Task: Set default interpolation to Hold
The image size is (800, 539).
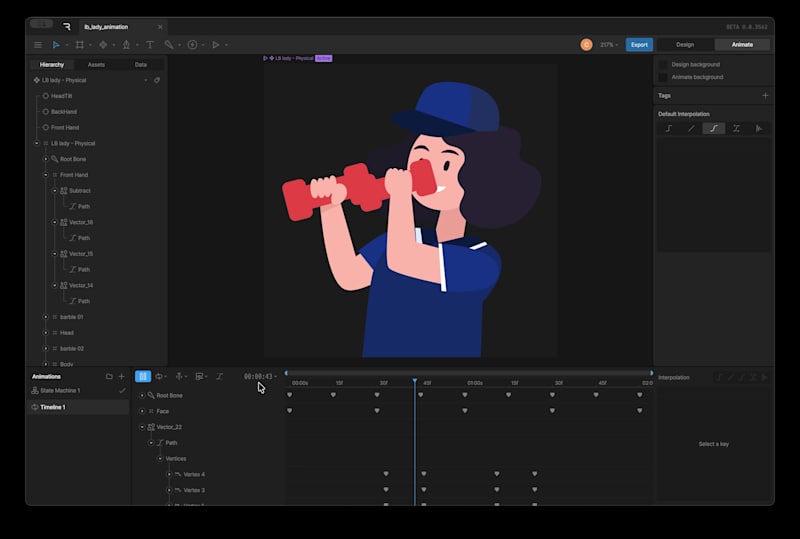Action: [668, 129]
